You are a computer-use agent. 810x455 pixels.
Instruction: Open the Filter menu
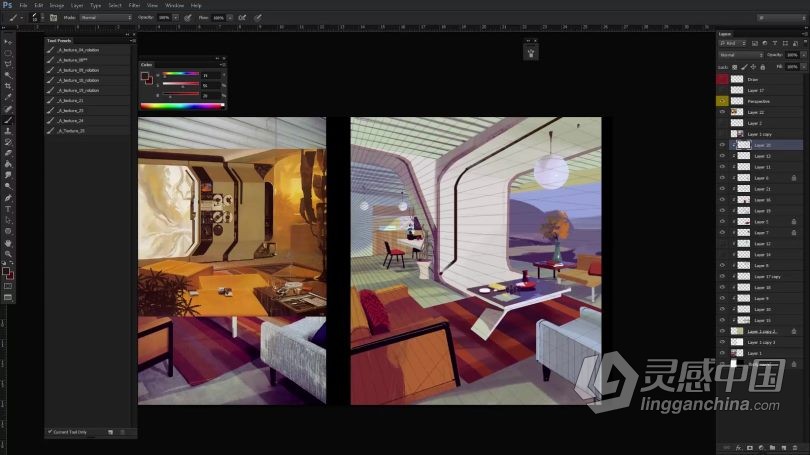tap(134, 5)
